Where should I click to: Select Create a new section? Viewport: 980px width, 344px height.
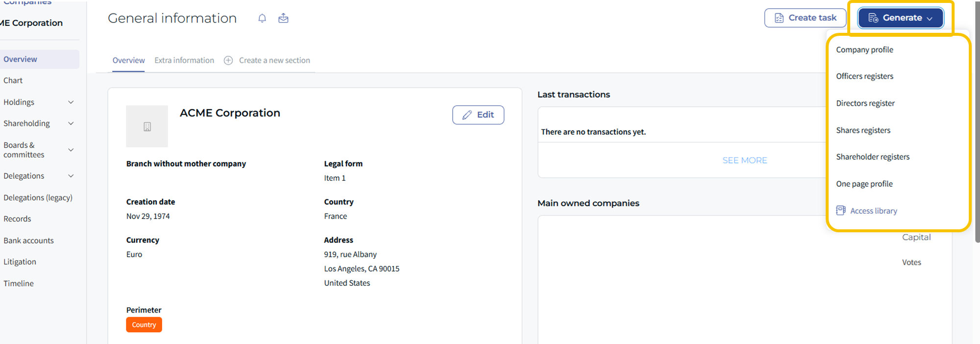coord(274,60)
